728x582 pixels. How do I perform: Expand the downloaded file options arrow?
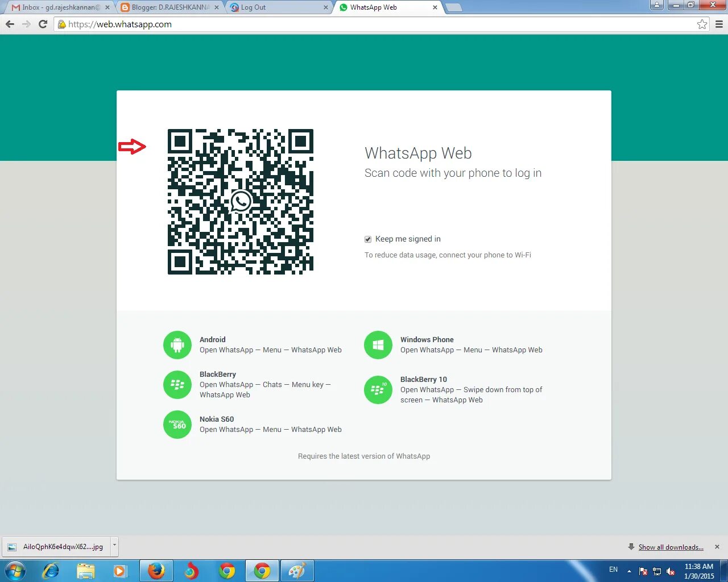coord(114,546)
